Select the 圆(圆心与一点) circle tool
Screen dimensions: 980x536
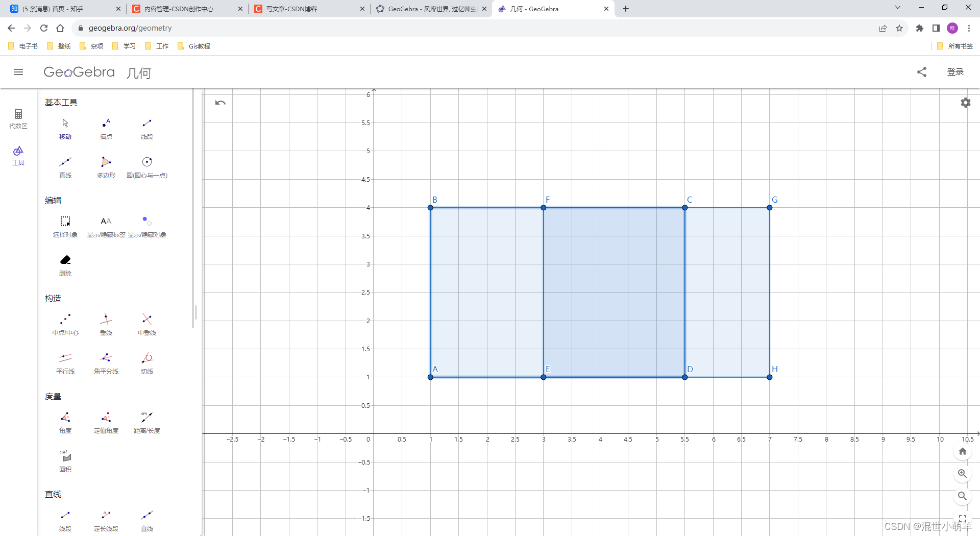click(x=147, y=167)
